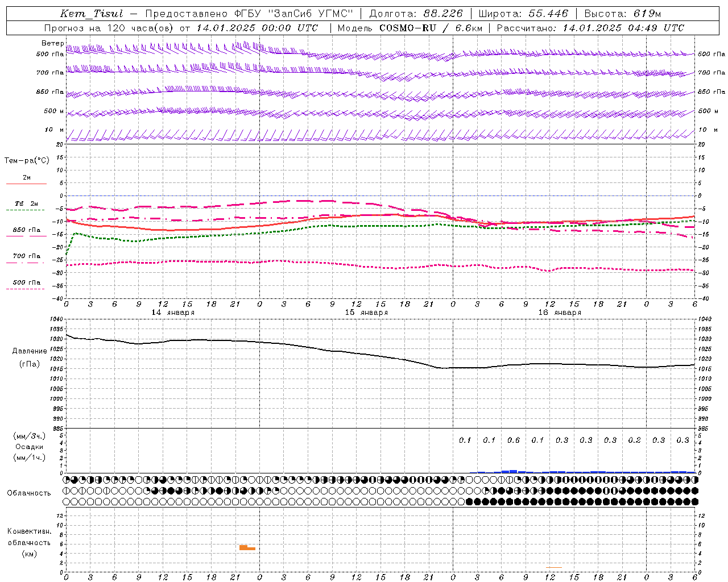Click the Td 2м dew point legend label
728x582 pixels.
click(x=27, y=203)
